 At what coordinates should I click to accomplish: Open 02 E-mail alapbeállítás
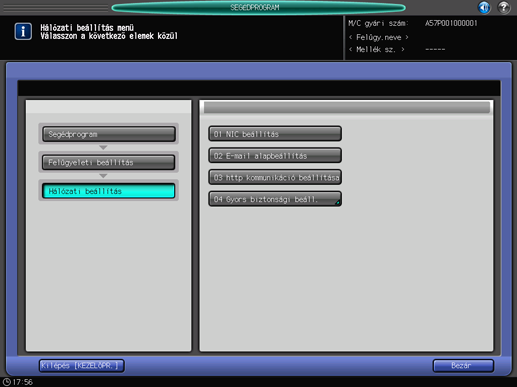click(275, 156)
